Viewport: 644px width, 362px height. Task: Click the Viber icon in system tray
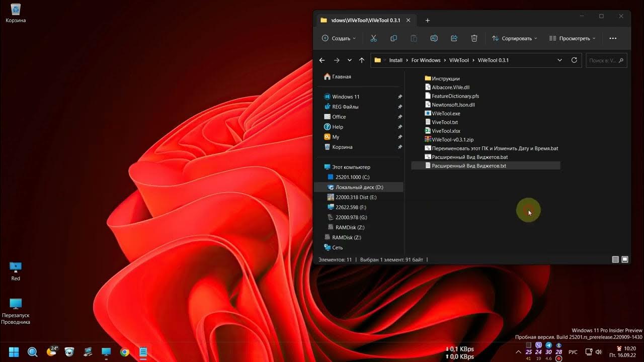point(538,345)
